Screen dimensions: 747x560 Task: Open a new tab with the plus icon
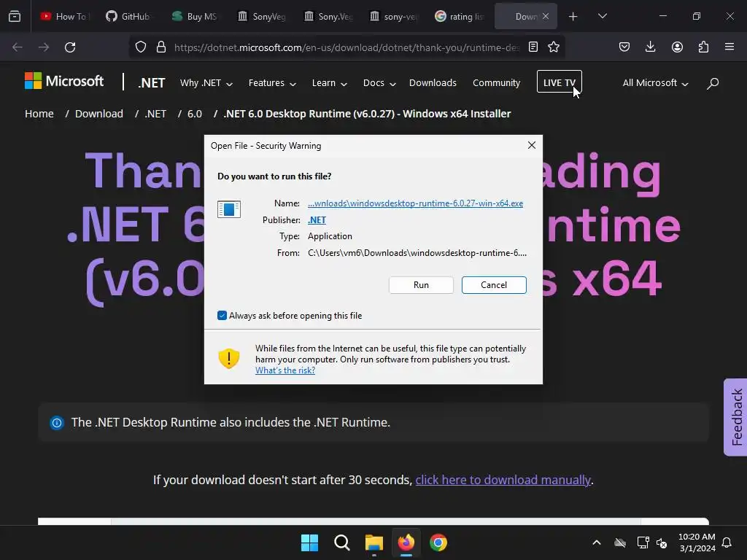point(573,17)
